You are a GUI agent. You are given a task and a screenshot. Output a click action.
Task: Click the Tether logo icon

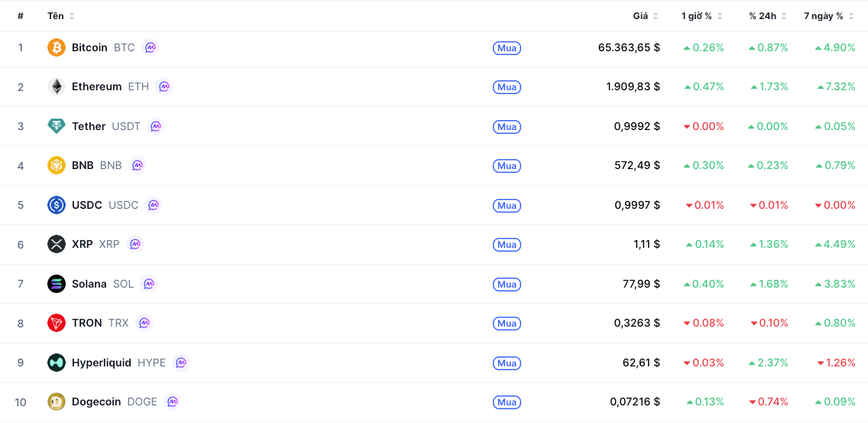click(x=57, y=126)
